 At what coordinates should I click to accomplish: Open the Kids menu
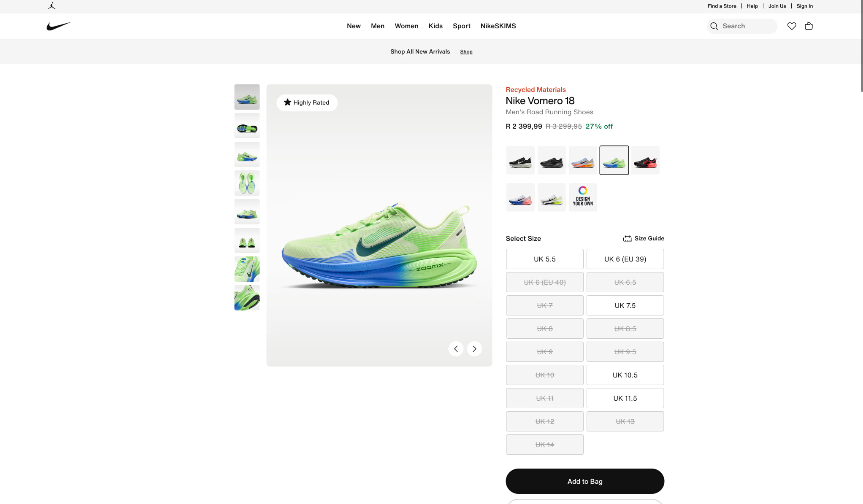pos(436,26)
